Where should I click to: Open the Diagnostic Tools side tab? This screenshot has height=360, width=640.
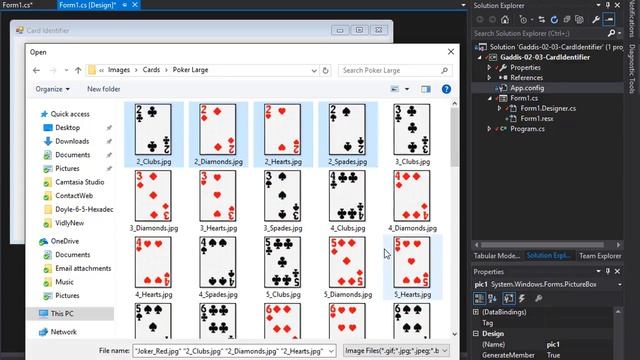[x=632, y=69]
